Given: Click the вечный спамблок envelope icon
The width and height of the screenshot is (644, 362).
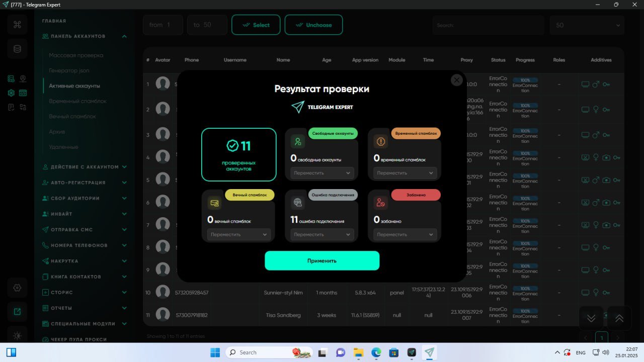Looking at the screenshot, I should (x=215, y=203).
